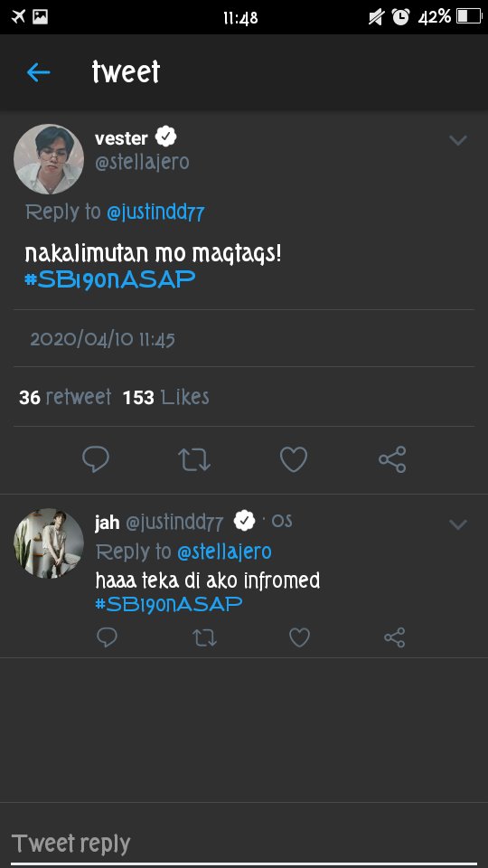Open #SB19onASAP hashtag in jah's reply

[x=169, y=603]
